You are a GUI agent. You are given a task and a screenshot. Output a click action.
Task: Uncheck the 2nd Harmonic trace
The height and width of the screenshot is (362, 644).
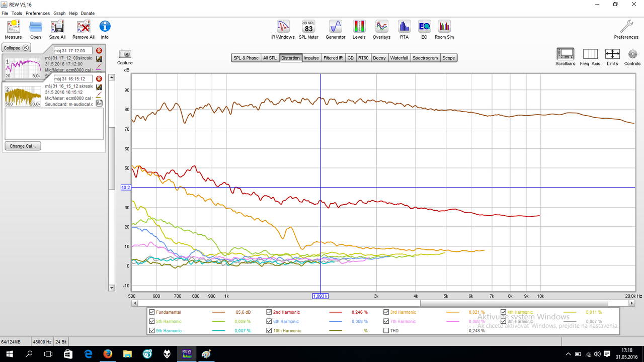(x=269, y=312)
